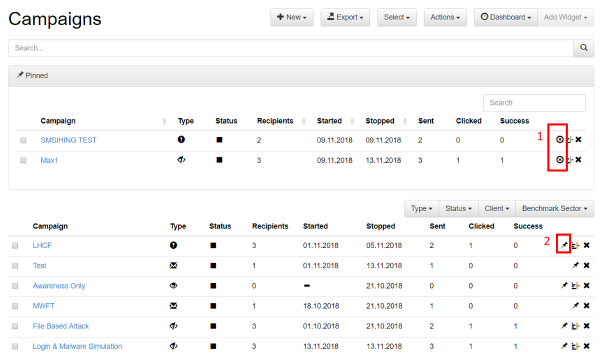Delete the Max1 campaign
The height and width of the screenshot is (360, 600).
(x=579, y=160)
